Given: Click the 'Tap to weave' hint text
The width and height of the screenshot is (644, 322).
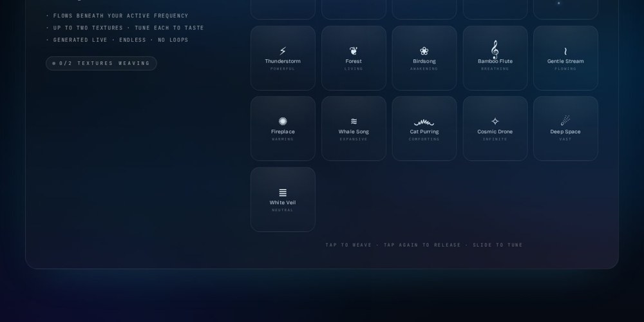Looking at the screenshot, I should tap(424, 245).
